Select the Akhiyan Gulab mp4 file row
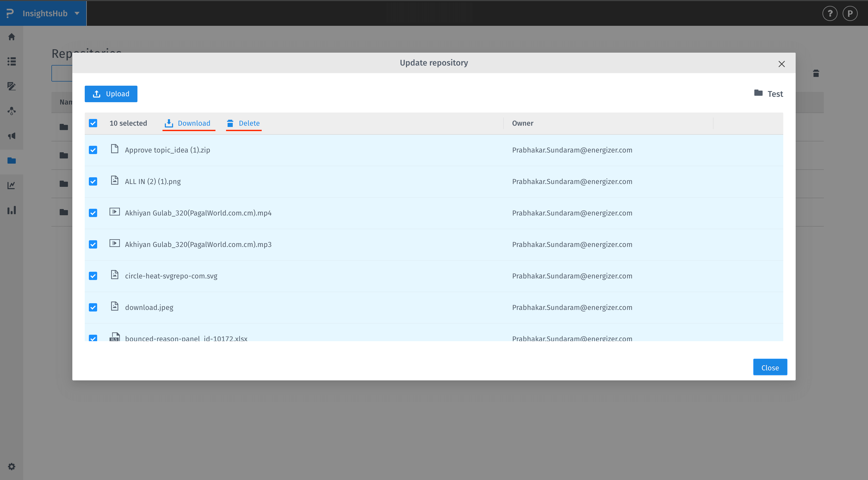The image size is (868, 480). click(198, 213)
